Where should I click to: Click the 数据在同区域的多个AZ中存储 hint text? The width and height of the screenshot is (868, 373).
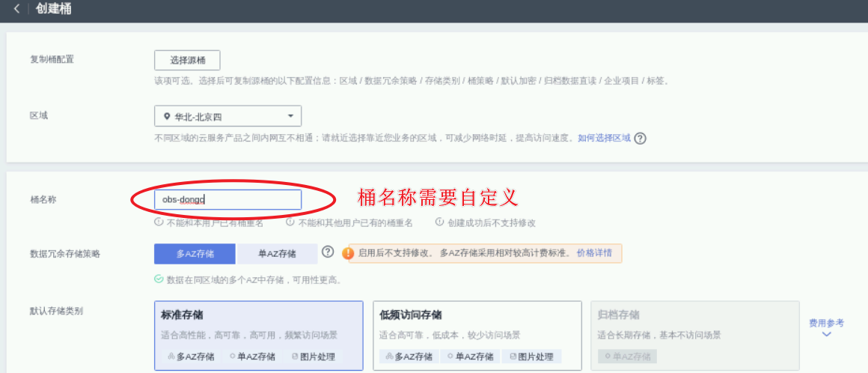click(x=254, y=280)
